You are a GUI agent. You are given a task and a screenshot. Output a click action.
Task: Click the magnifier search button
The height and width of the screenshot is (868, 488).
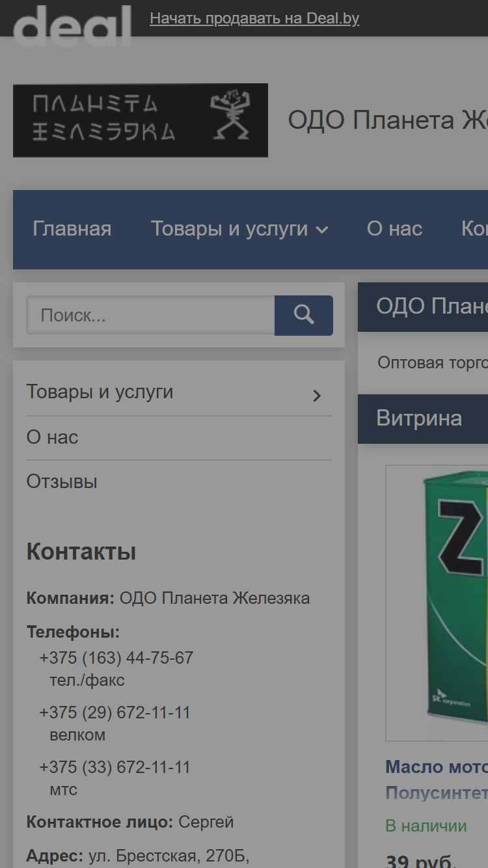click(x=304, y=316)
